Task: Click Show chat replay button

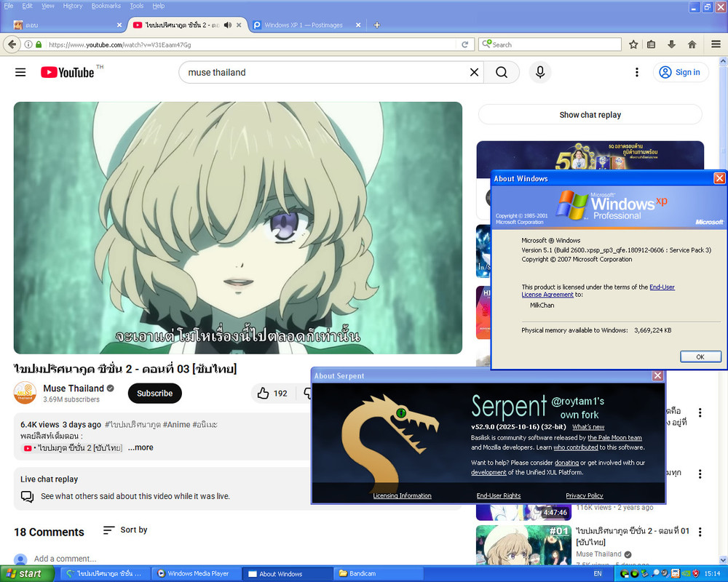Action: coord(590,115)
